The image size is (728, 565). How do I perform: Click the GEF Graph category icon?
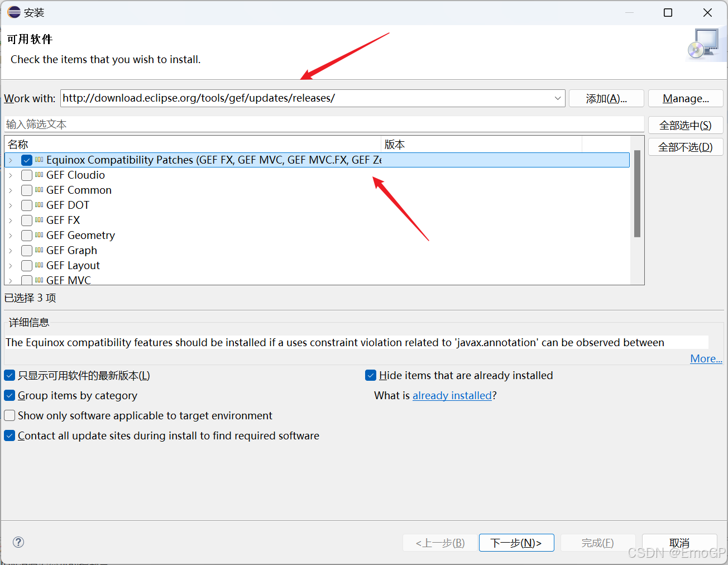pyautogui.click(x=39, y=250)
